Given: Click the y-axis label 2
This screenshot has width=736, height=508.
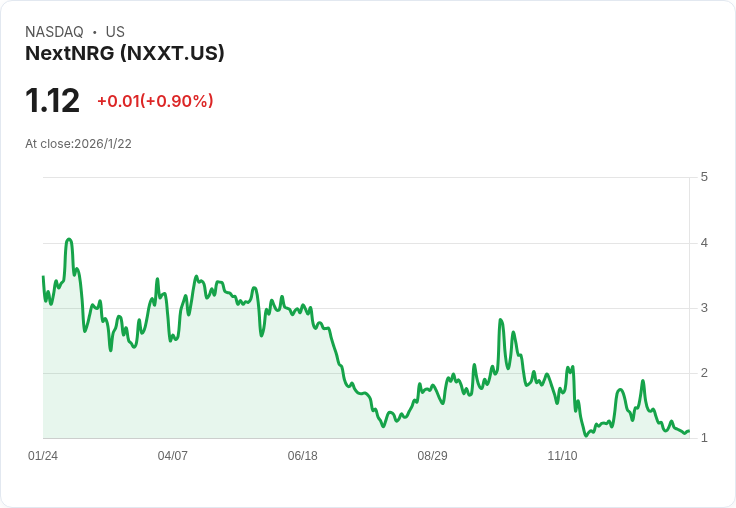Looking at the screenshot, I should [x=705, y=373].
